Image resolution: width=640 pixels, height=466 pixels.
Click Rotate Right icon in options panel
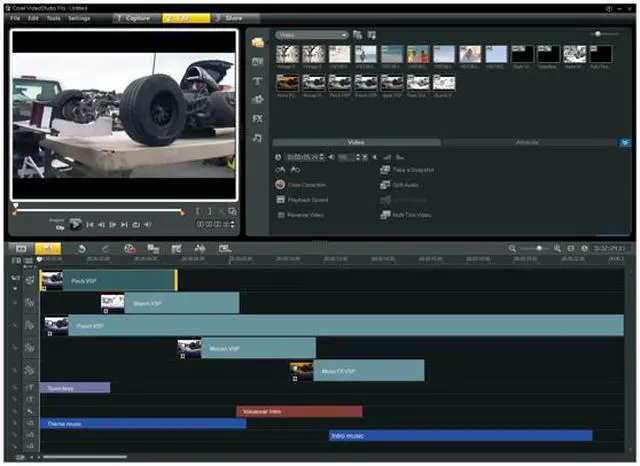coord(295,170)
